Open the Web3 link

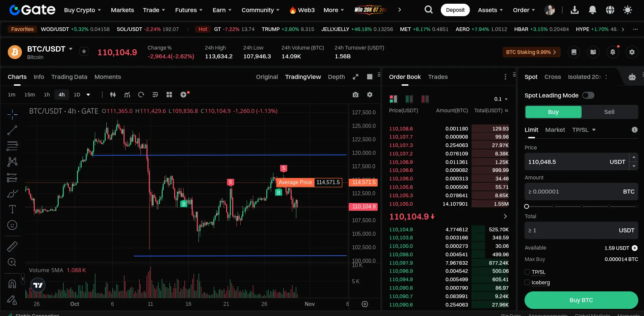pyautogui.click(x=302, y=10)
